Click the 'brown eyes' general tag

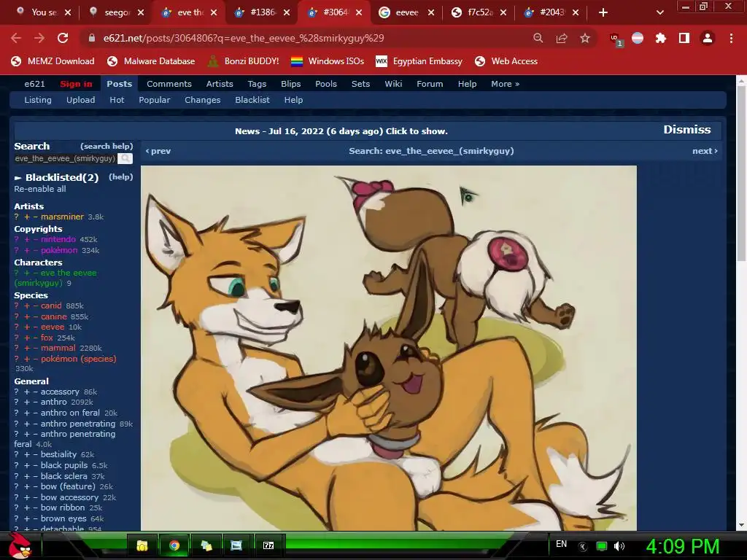pyautogui.click(x=63, y=518)
